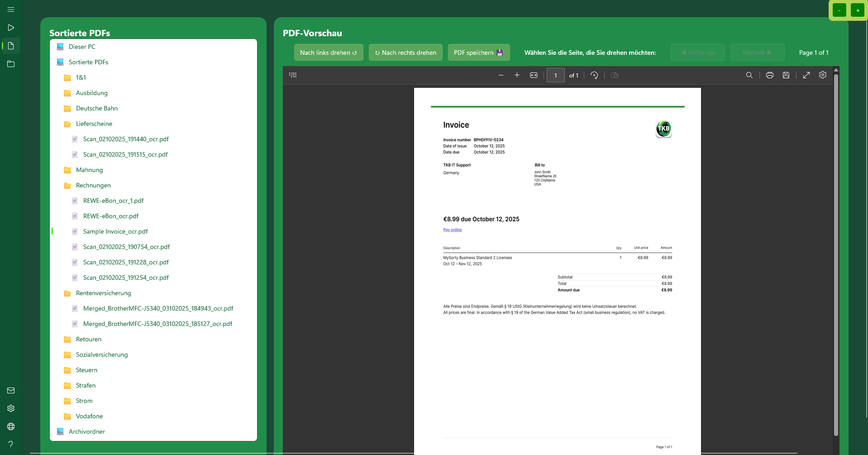Click the fit-to-width icon
Screen dimensions: 868x455
pos(534,75)
